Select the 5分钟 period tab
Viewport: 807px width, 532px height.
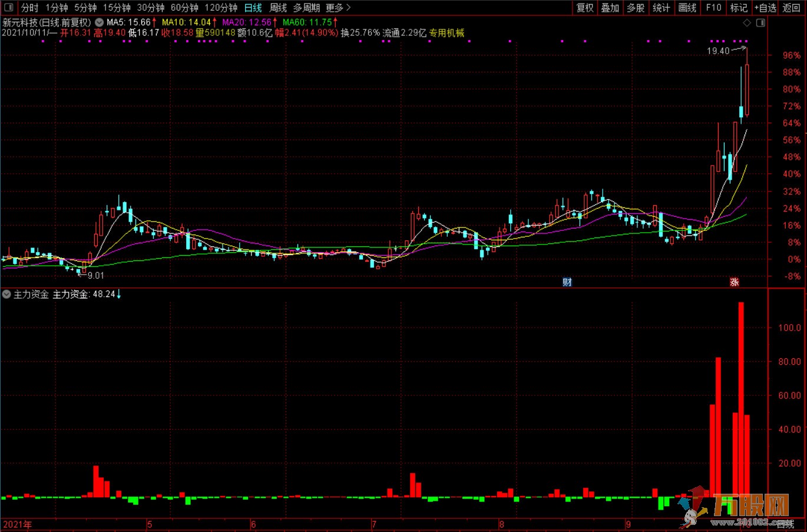pos(85,8)
